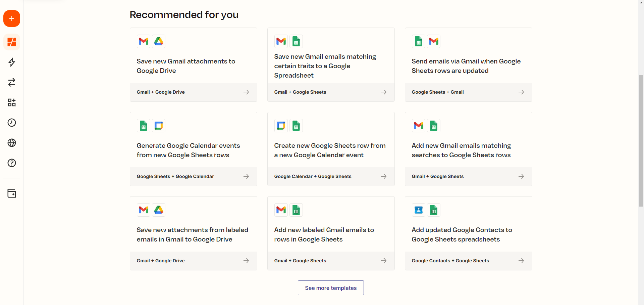644x305 pixels.
Task: Open the Zap history clock icon
Action: pyautogui.click(x=12, y=123)
